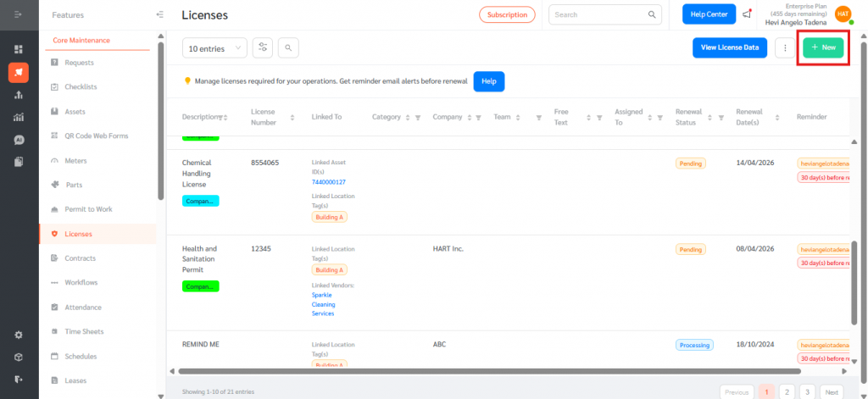Open the settings gear icon in left rail
The height and width of the screenshot is (399, 868).
[x=19, y=335]
